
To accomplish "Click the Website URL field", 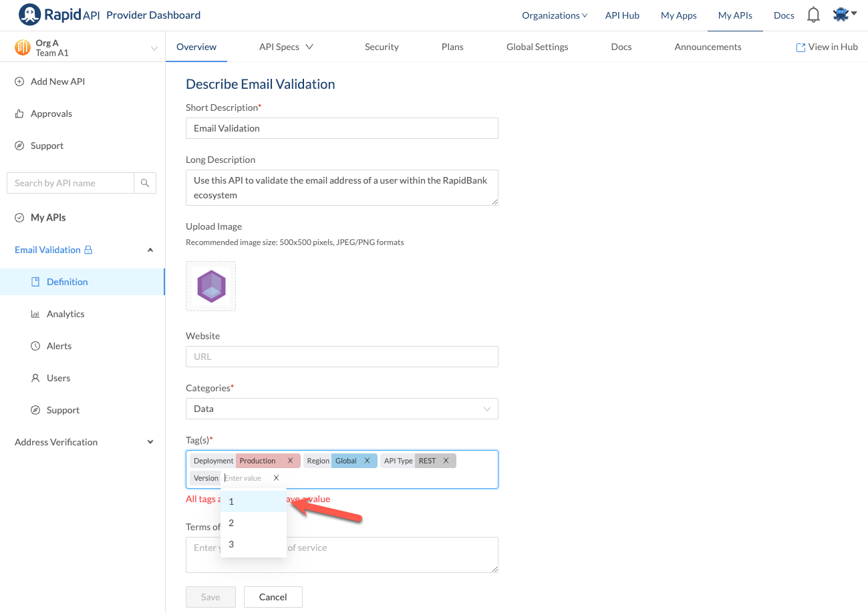I will [x=342, y=357].
